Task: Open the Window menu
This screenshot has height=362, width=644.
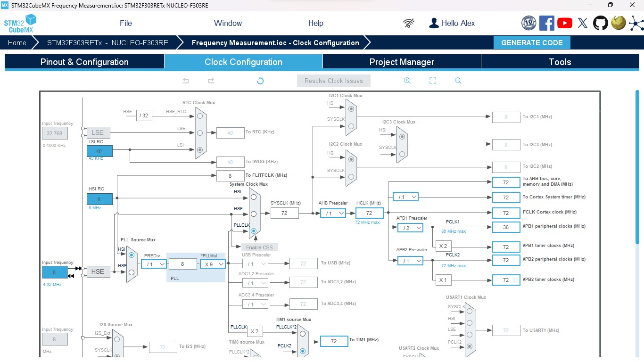Action: (x=228, y=23)
